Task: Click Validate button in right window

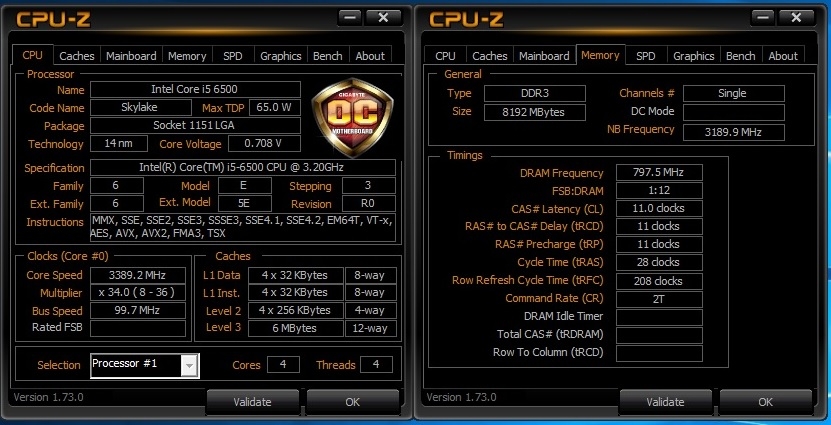Action: 665,402
